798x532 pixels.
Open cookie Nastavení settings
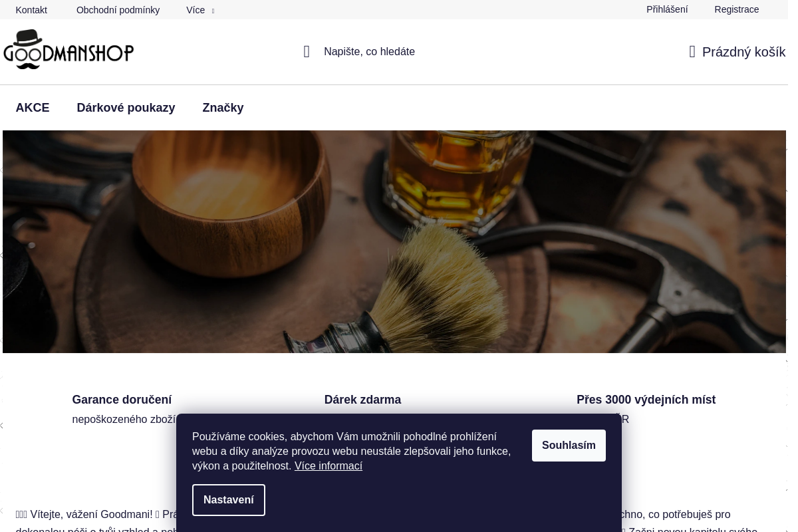pyautogui.click(x=228, y=500)
